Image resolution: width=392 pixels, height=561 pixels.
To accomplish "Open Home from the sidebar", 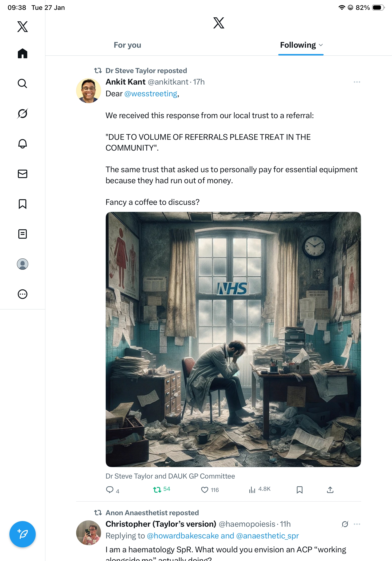I will [23, 53].
